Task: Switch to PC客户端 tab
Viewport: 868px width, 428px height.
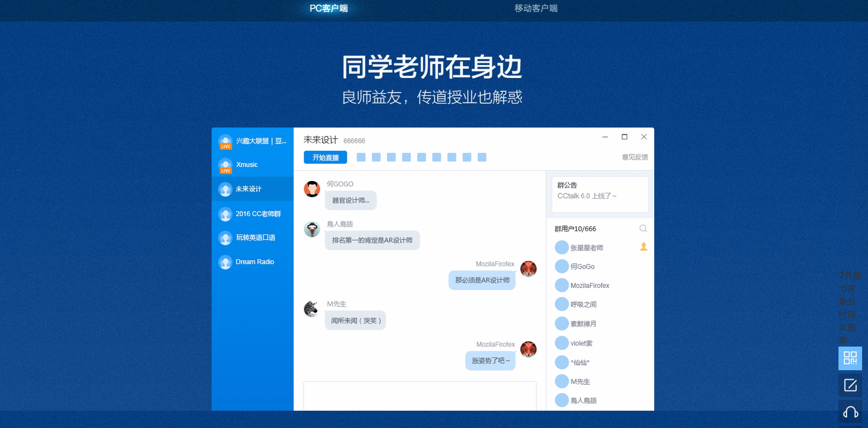Action: 329,8
